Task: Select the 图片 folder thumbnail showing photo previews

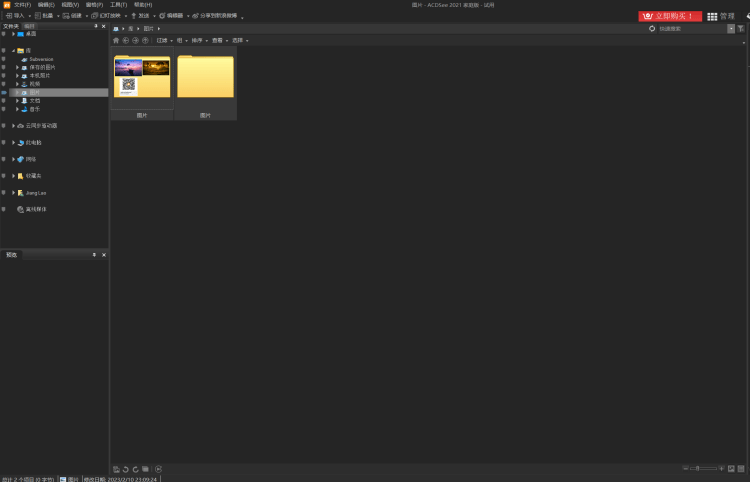Action: [142, 83]
